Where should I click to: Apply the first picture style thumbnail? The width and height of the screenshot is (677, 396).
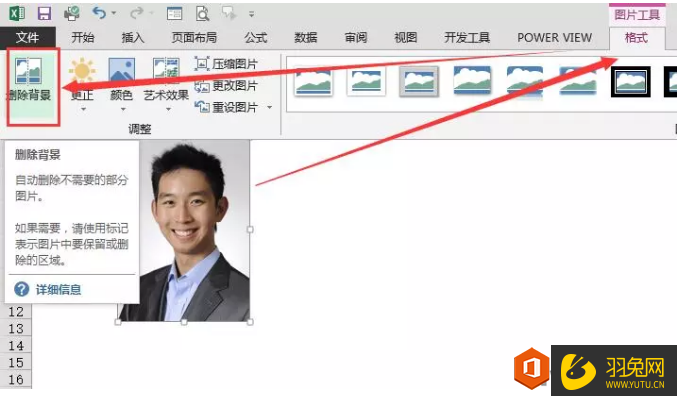click(313, 82)
